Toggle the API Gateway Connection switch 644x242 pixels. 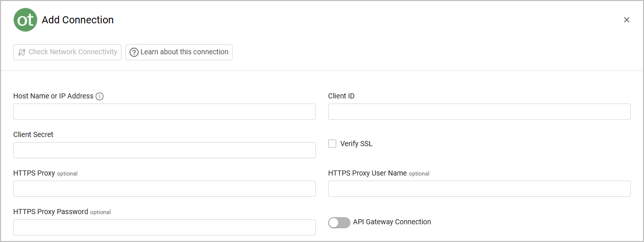339,223
